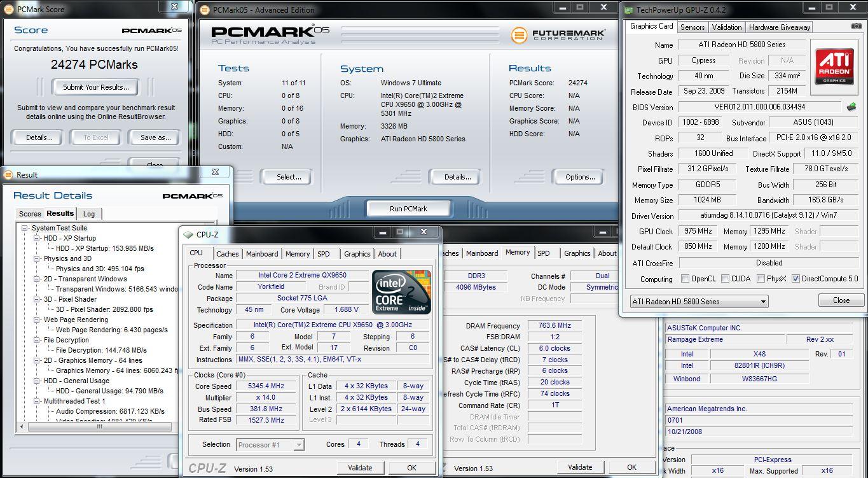Collapse the HDD - XP Startup node
Image resolution: width=868 pixels, height=478 pixels.
tap(37, 238)
